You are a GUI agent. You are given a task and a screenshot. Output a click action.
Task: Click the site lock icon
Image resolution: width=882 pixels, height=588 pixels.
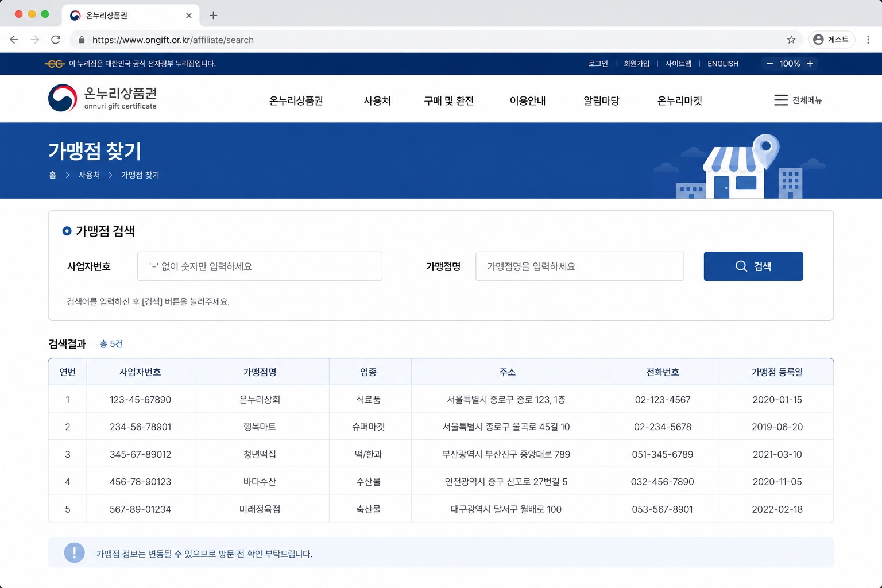pyautogui.click(x=82, y=40)
